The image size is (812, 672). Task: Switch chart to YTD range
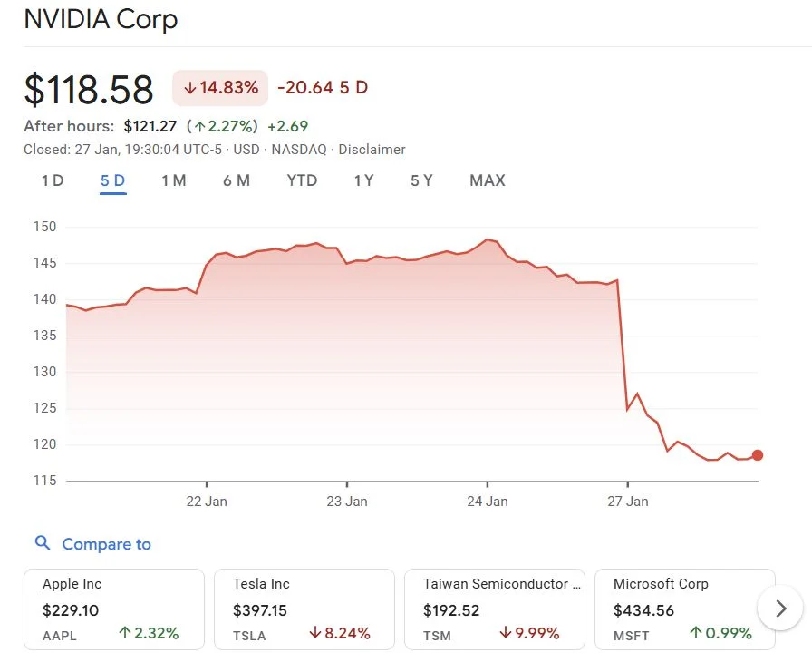click(x=302, y=180)
